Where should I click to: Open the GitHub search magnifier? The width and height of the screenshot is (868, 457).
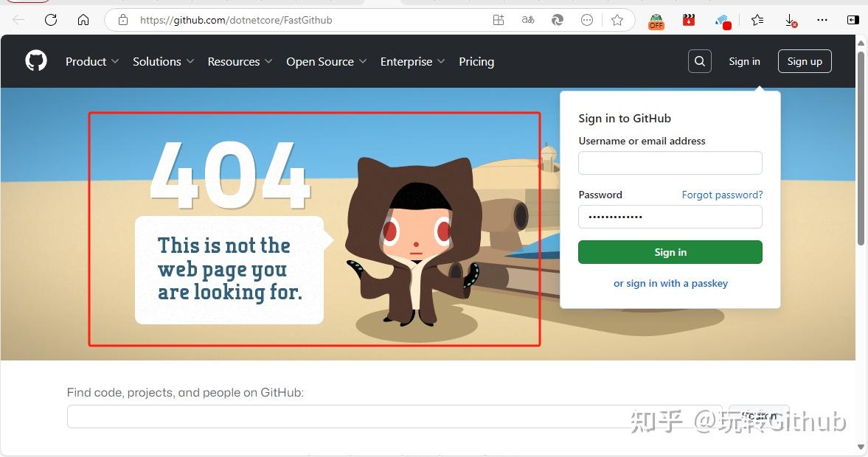pos(699,61)
